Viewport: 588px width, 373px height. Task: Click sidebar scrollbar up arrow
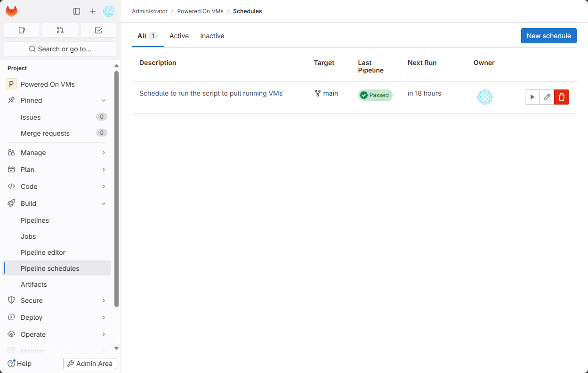117,66
